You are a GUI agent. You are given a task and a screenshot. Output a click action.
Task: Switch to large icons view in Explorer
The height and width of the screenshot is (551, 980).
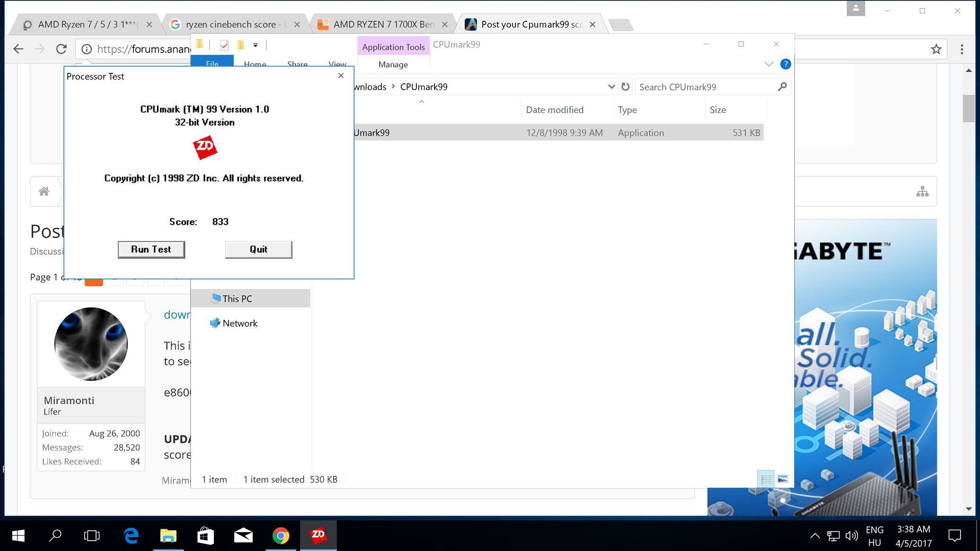pos(783,479)
